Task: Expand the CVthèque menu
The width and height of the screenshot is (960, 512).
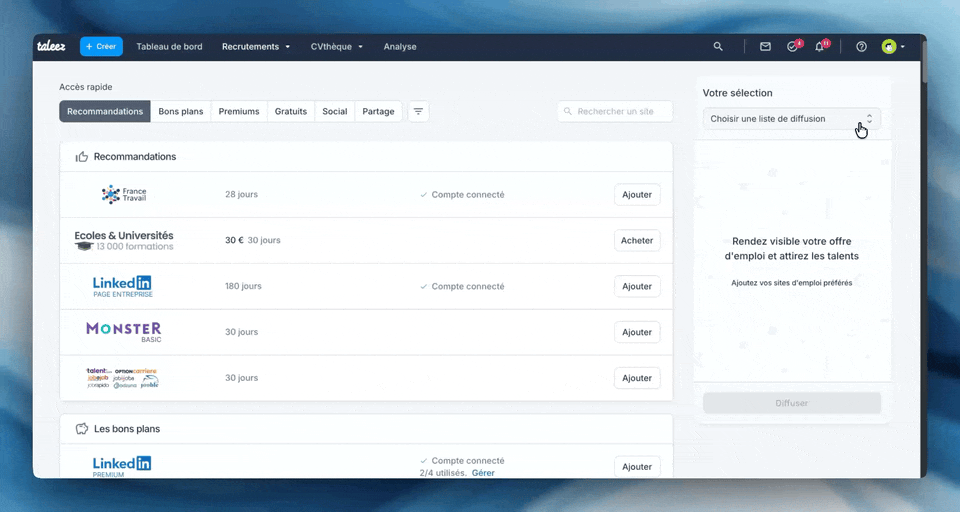Action: (x=336, y=47)
